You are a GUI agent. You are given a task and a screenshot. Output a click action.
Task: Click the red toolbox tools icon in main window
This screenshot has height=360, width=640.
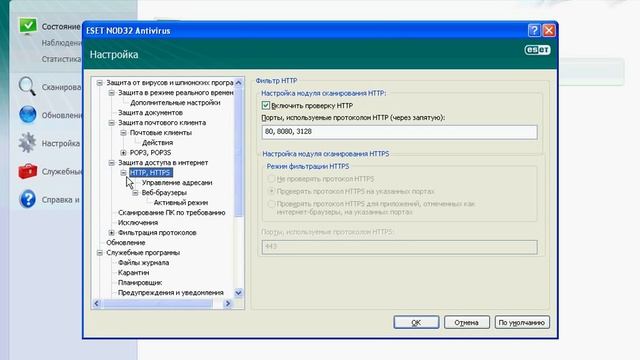coord(28,171)
